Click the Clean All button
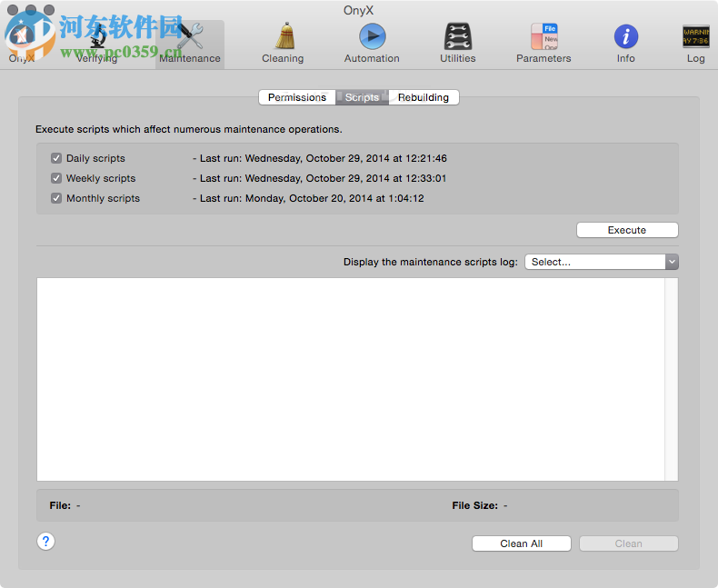This screenshot has height=588, width=718. point(521,543)
